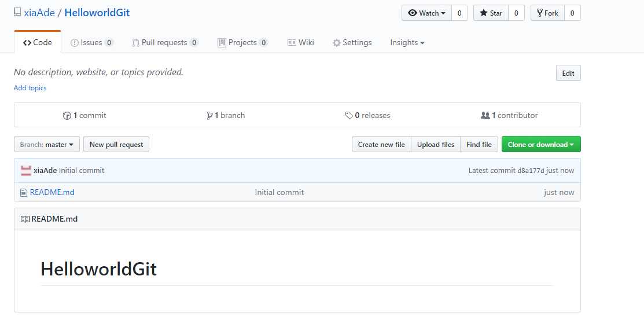Viewport: 644px width, 320px height.
Task: Open the Branch: master dropdown
Action: [47, 144]
